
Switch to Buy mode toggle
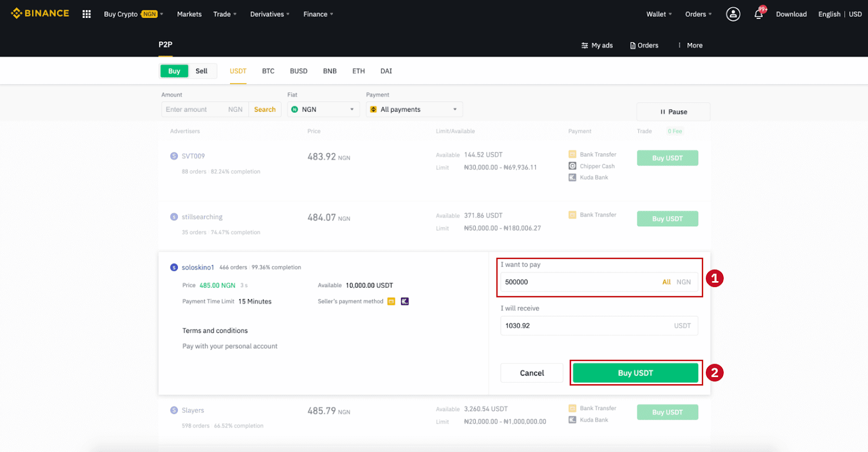[174, 71]
